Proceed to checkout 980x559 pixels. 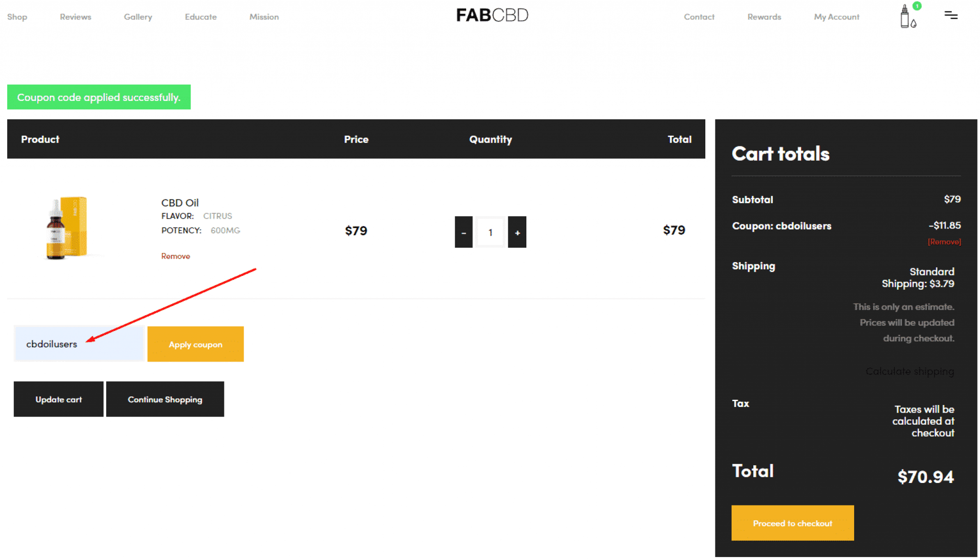pos(792,523)
